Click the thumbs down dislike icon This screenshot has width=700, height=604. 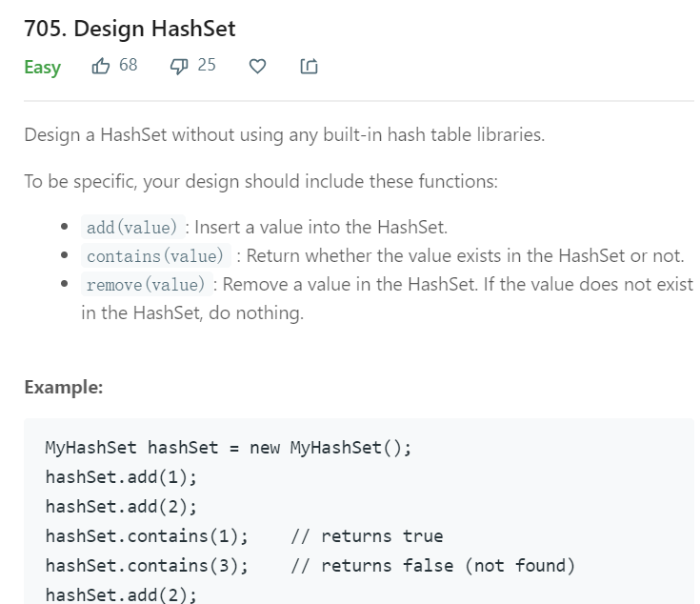[179, 67]
